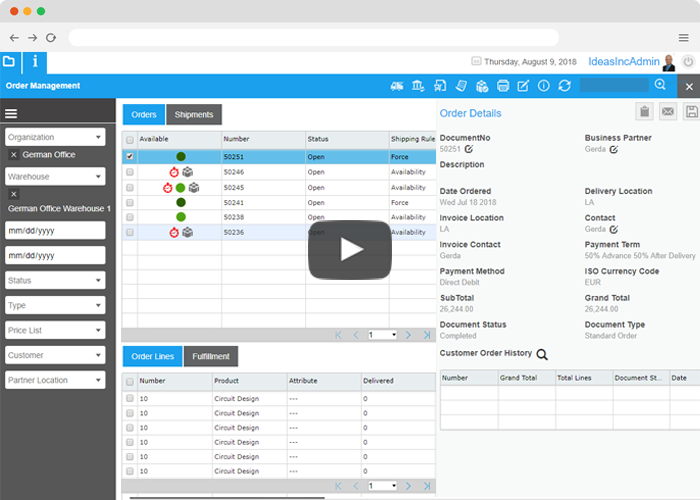Open the browser hamburger menu

tap(683, 38)
